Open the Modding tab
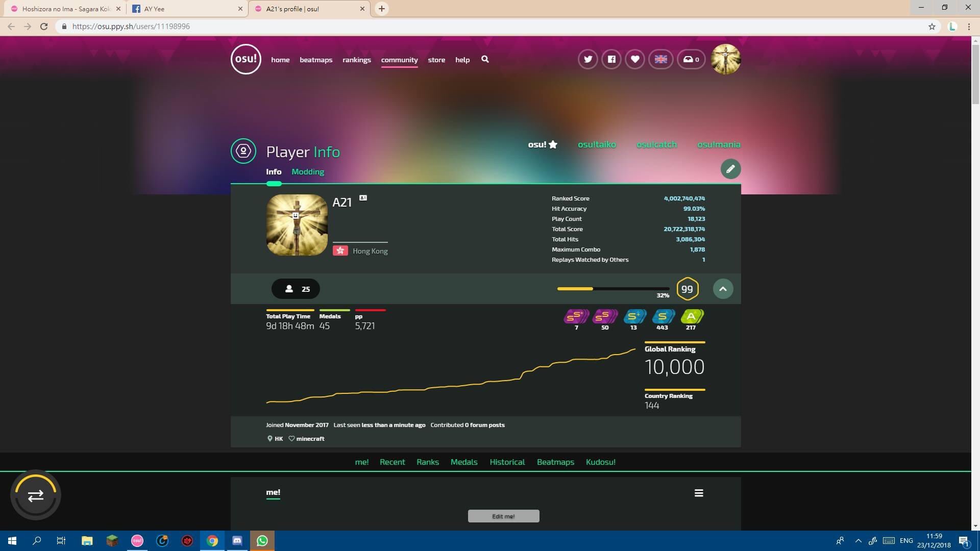This screenshot has width=980, height=551. (x=308, y=172)
